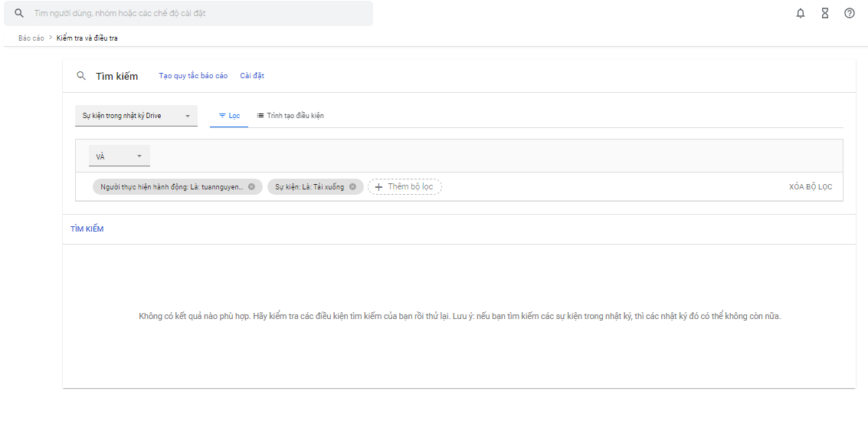The width and height of the screenshot is (868, 431).
Task: Open the help question mark icon
Action: [x=850, y=13]
